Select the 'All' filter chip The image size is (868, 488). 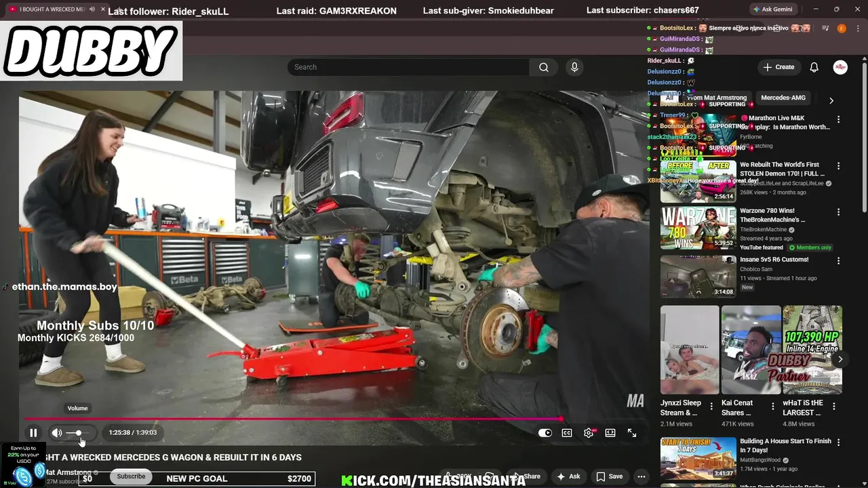click(x=669, y=98)
